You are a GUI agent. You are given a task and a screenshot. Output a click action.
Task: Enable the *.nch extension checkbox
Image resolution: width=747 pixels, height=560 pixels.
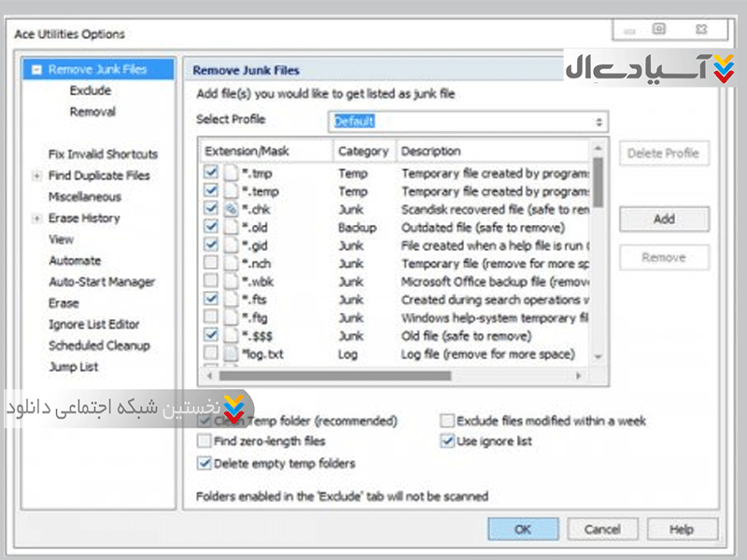tap(210, 264)
